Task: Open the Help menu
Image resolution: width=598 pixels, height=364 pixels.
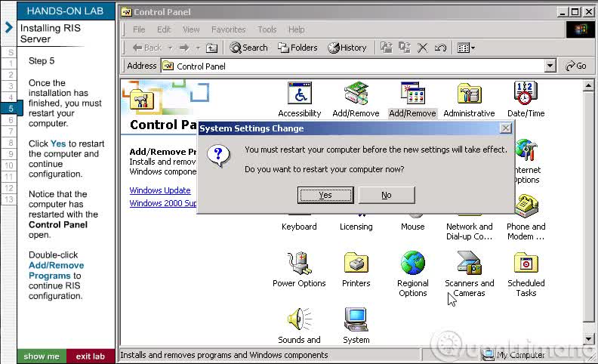Action: coord(296,29)
